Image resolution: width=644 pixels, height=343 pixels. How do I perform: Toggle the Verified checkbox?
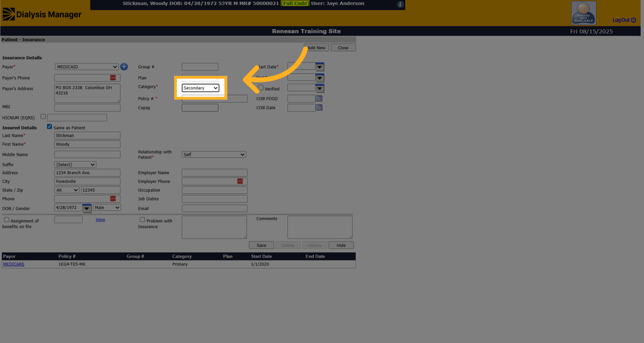pos(261,88)
